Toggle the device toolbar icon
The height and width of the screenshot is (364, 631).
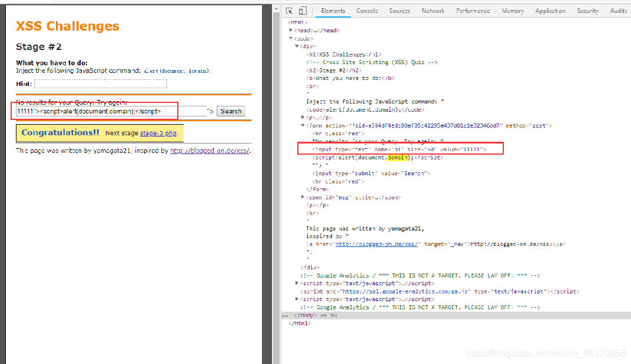pyautogui.click(x=303, y=11)
